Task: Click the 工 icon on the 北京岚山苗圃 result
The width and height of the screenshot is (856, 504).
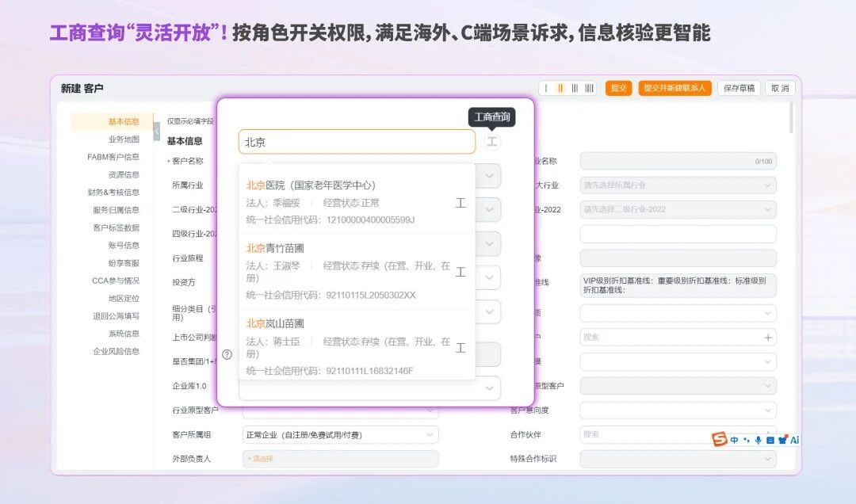Action: tap(460, 347)
